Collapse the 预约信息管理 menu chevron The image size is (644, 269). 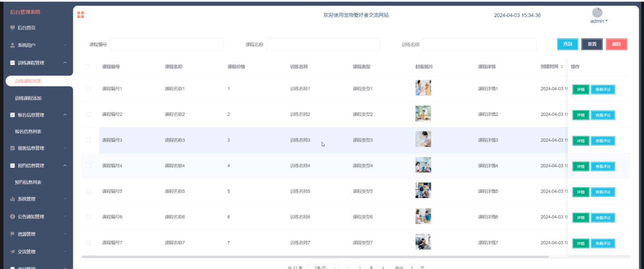(65, 165)
